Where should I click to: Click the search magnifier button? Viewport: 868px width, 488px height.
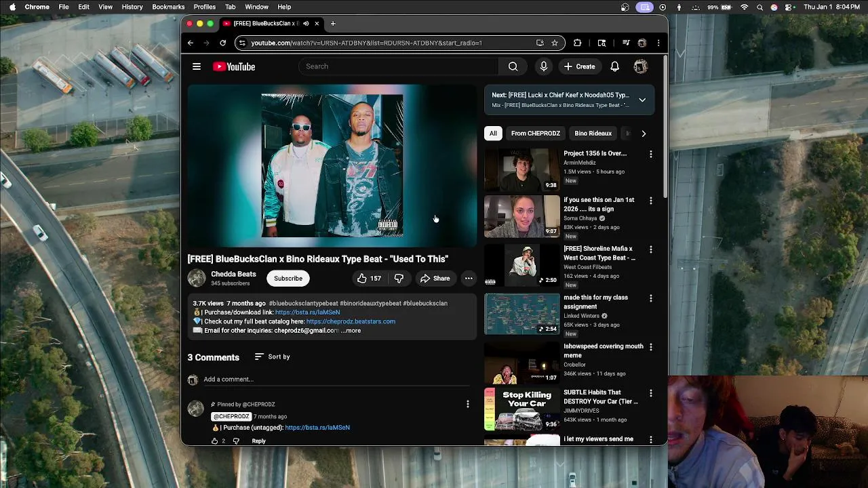[x=513, y=66]
